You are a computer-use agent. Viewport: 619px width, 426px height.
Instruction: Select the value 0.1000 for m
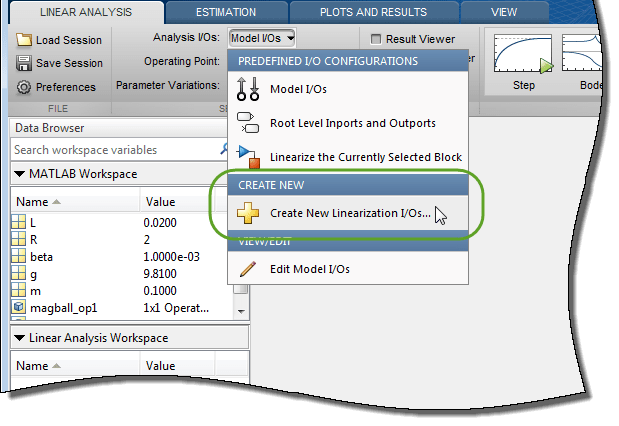point(160,291)
